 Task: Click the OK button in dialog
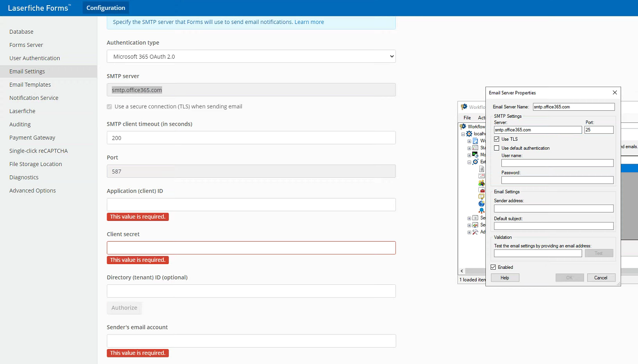tap(569, 278)
